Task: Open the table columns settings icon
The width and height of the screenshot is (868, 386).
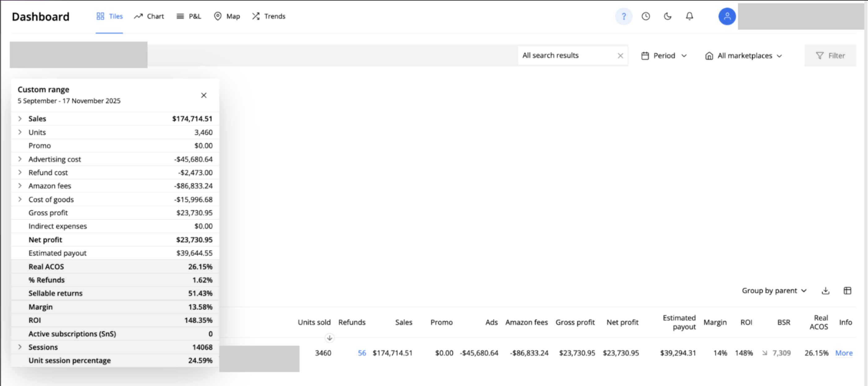Action: [847, 291]
